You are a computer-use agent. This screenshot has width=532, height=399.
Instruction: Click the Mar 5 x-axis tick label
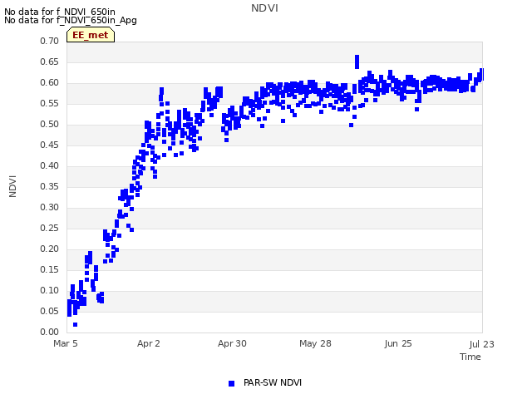66,343
